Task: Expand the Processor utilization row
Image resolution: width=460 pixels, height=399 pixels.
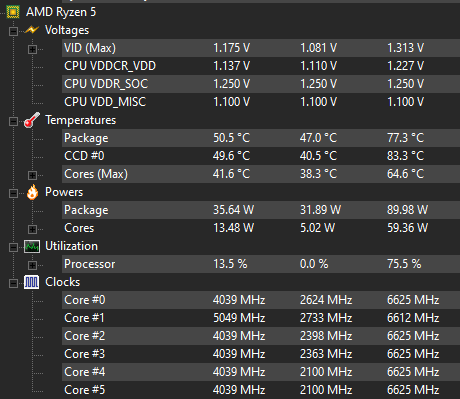Action: click(32, 265)
